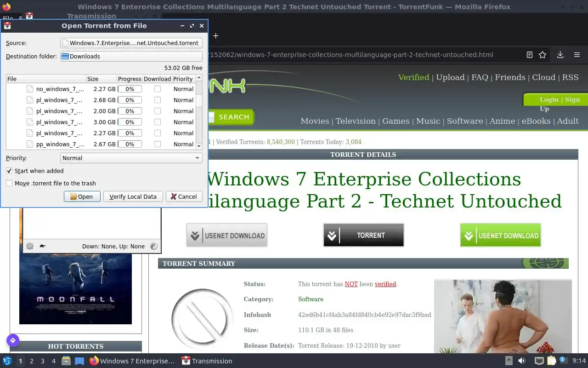Viewport: 588px width, 368px height.
Task: Select the Transmission taskbar entry
Action: tap(207, 361)
